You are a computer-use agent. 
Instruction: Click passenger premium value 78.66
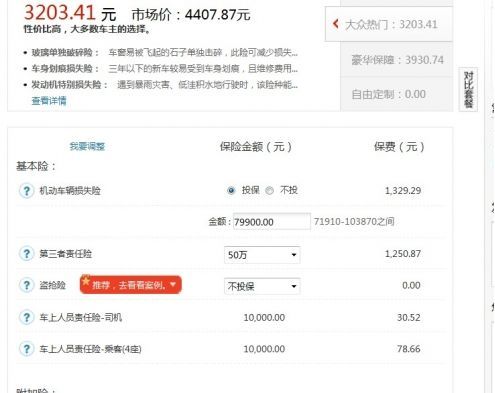click(408, 349)
